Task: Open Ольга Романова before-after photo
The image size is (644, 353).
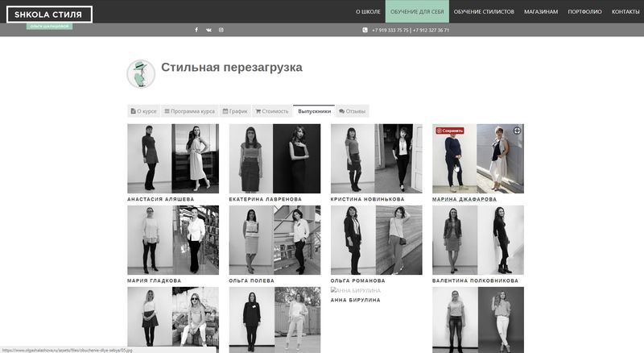Action: [x=376, y=240]
